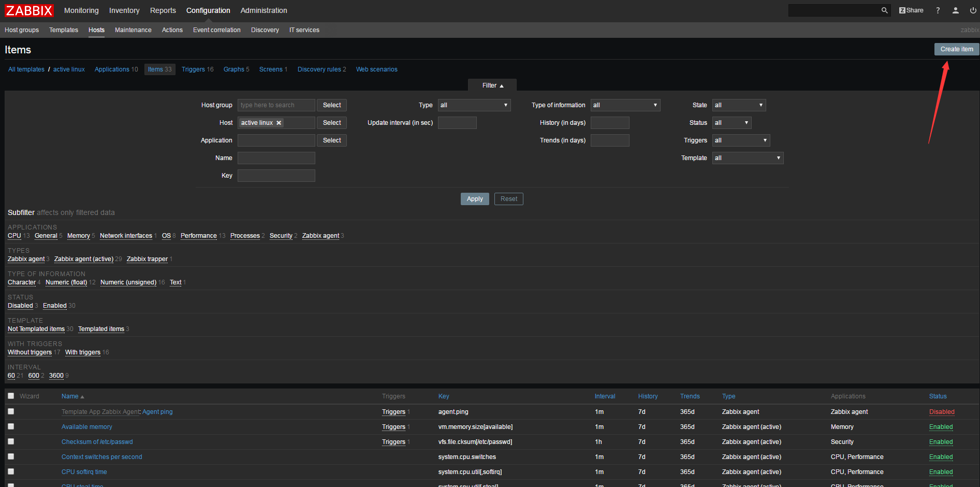Open the Inventory menu
The width and height of the screenshot is (980, 487).
124,10
